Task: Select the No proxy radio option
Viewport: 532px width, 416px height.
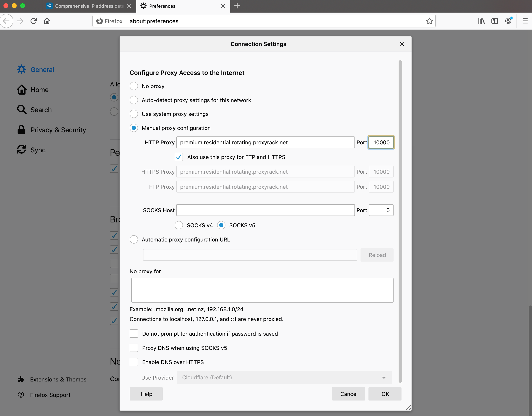Action: coord(134,86)
